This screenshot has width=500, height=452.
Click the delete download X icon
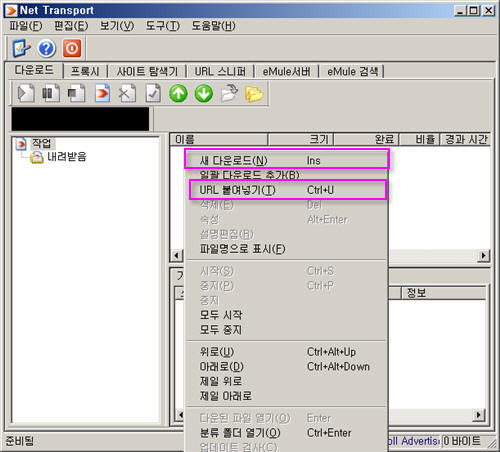pyautogui.click(x=127, y=94)
